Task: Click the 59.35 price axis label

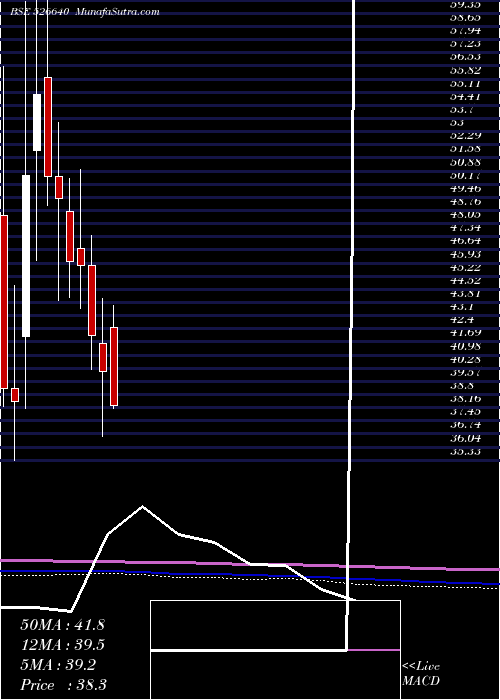Action: tap(465, 4)
